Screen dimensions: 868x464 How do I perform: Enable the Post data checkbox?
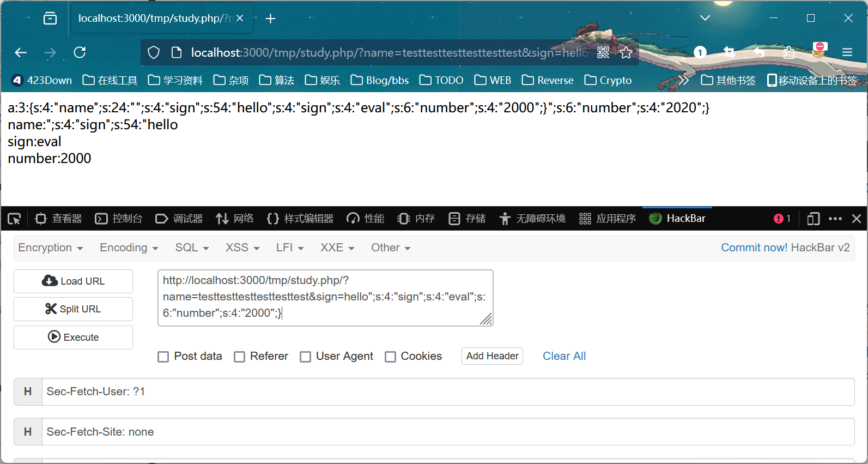click(x=163, y=357)
